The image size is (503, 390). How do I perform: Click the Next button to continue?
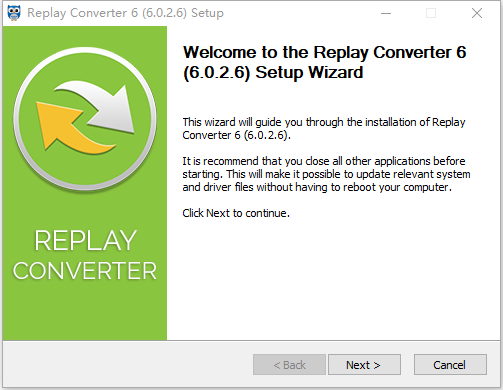point(364,365)
